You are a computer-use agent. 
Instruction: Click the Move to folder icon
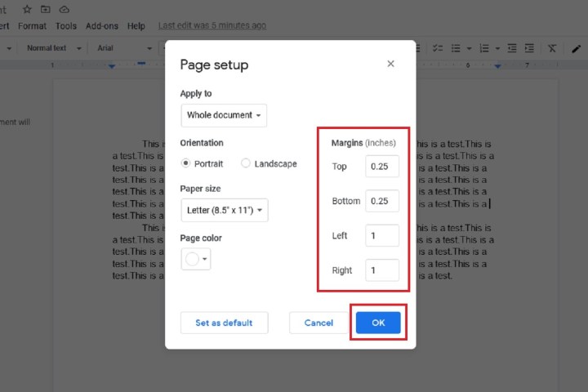pyautogui.click(x=46, y=9)
